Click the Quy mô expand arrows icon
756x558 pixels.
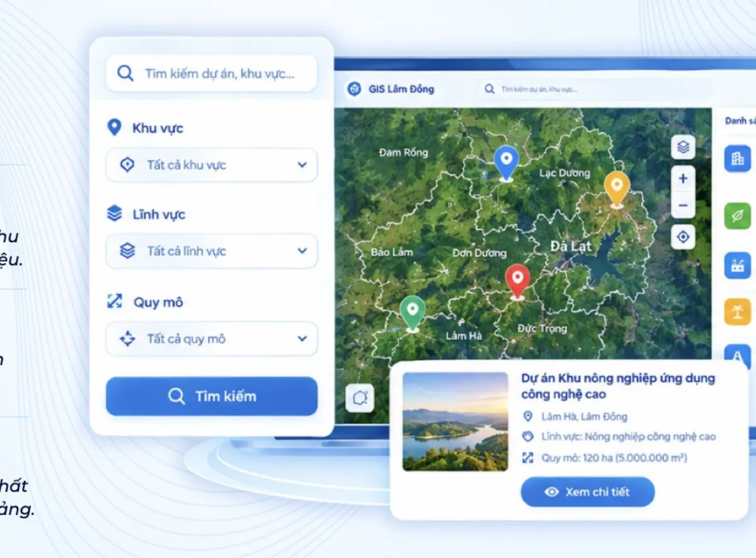click(114, 301)
